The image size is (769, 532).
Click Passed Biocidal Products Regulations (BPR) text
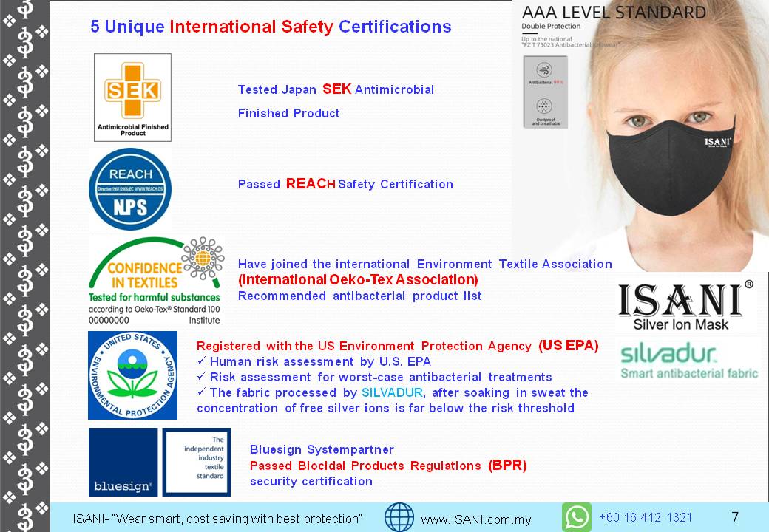point(388,465)
